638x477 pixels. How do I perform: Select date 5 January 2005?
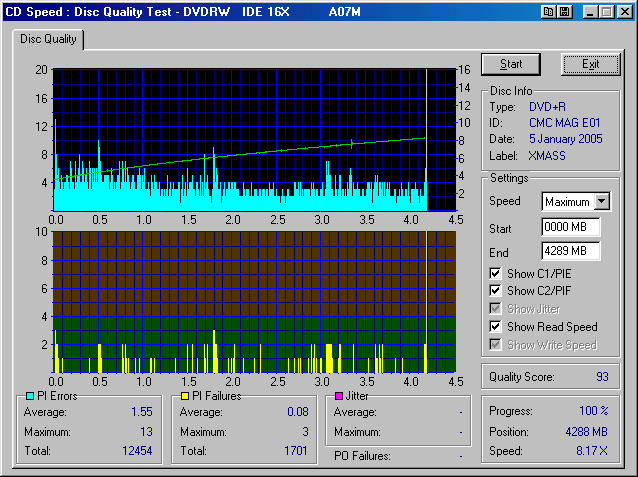566,139
